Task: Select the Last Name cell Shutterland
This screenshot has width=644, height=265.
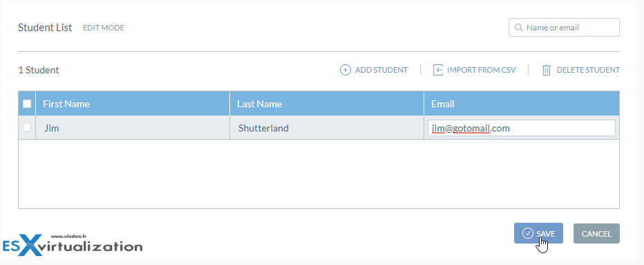Action: [x=327, y=128]
